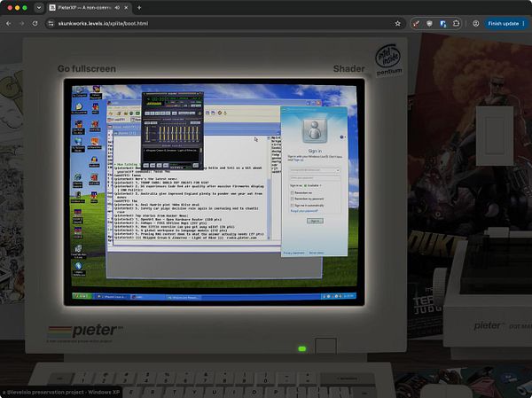
Task: Open Server status link in Messenger
Action: coord(317,253)
